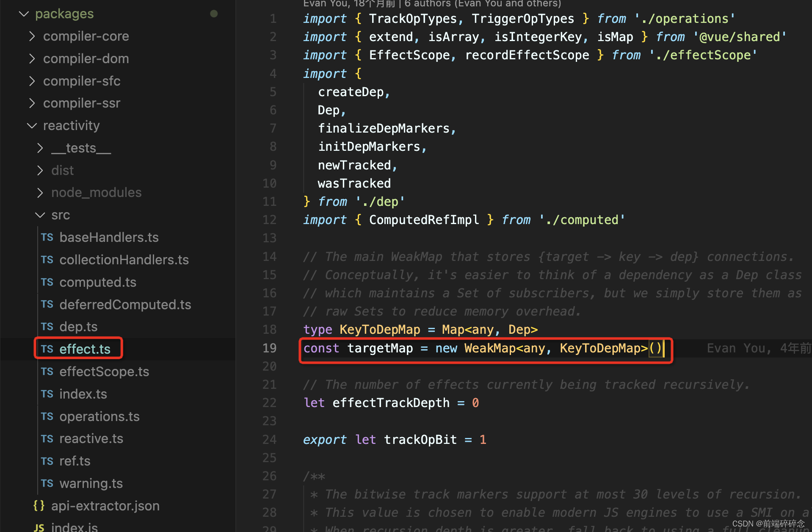Click the targetMap identifier on line 19
The height and width of the screenshot is (532, 812).
(x=380, y=348)
